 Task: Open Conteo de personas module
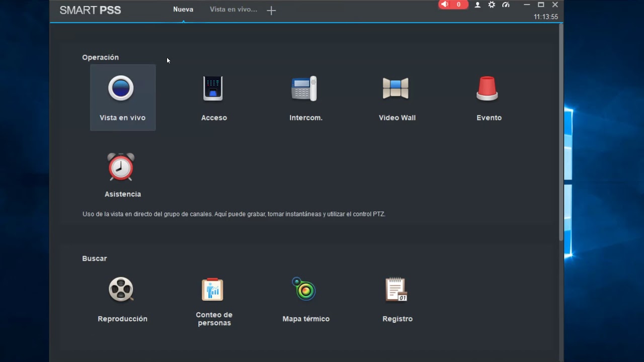[214, 302]
